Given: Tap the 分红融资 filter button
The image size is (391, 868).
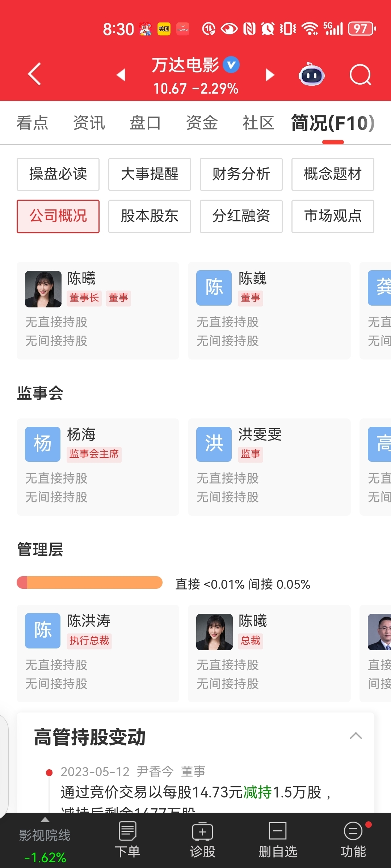Looking at the screenshot, I should coord(241,216).
